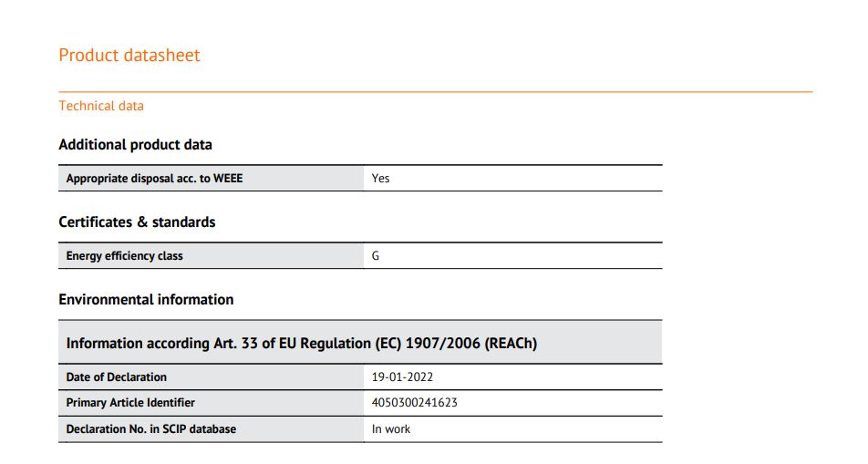Click the Primary Article Identifier label
868x464 pixels.
[x=130, y=403]
